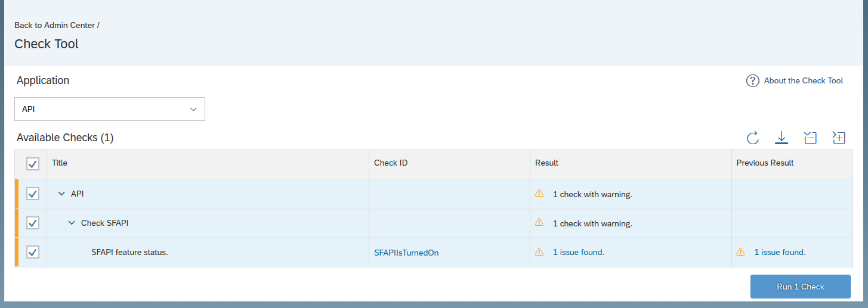Expand all rows using the expand icon

click(x=839, y=138)
